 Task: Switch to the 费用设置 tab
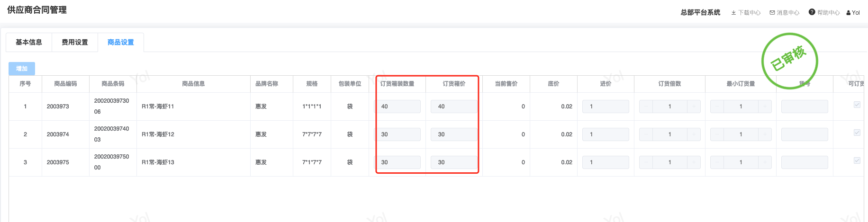coord(75,42)
